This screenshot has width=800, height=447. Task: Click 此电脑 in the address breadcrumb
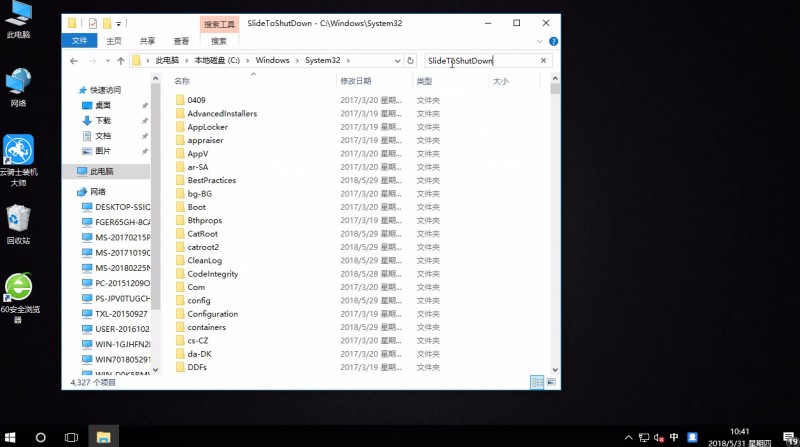point(167,60)
